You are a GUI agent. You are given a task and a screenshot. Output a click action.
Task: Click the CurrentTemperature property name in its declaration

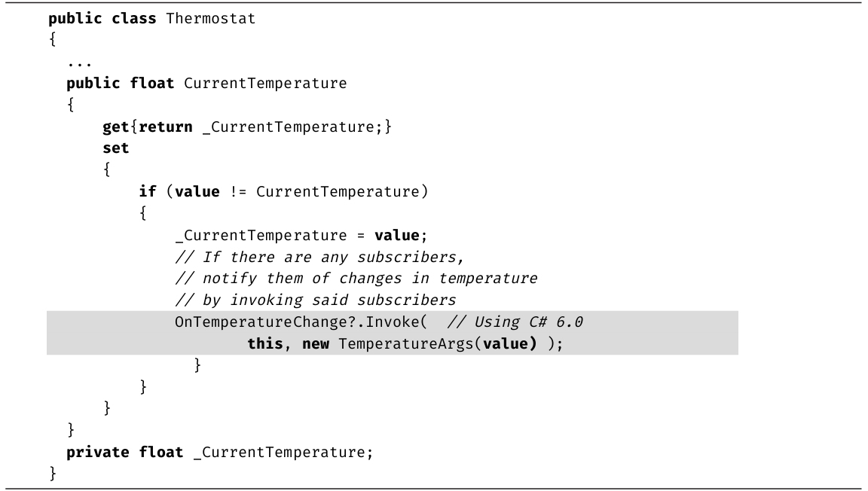[x=265, y=84]
